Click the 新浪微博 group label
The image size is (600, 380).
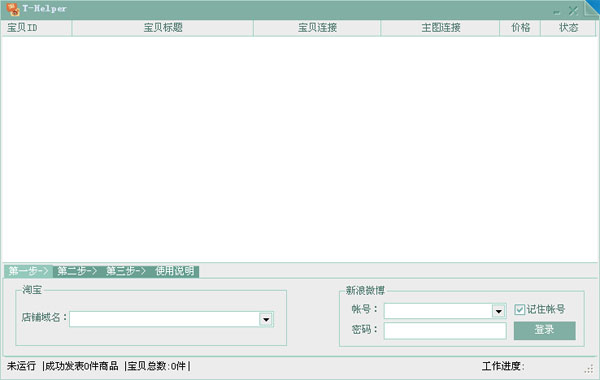365,290
